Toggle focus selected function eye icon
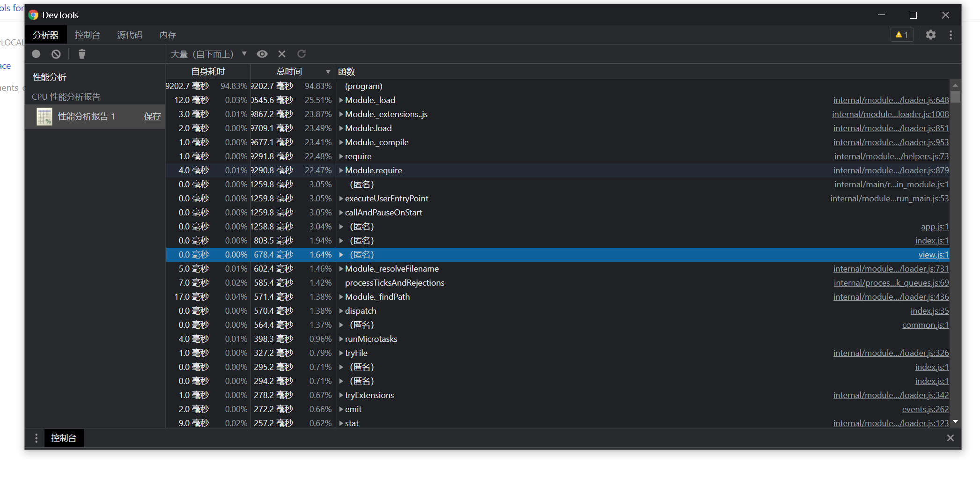This screenshot has height=487, width=980. [262, 54]
